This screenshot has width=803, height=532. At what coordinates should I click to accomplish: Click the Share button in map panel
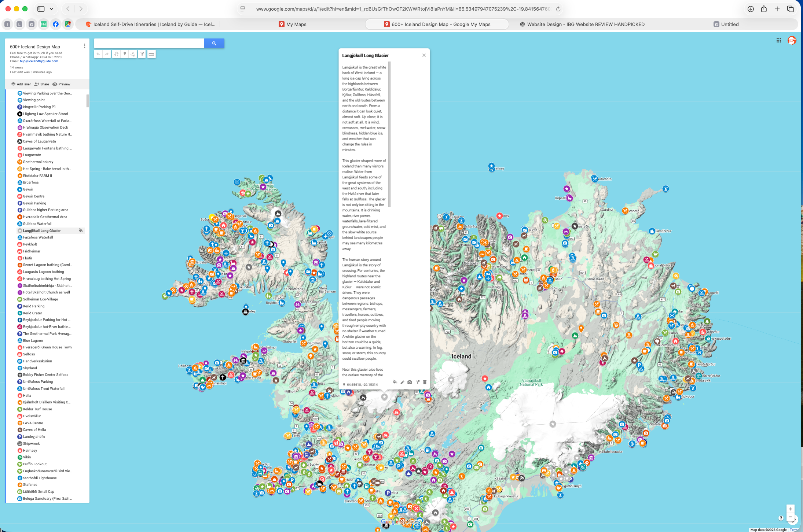(x=41, y=84)
